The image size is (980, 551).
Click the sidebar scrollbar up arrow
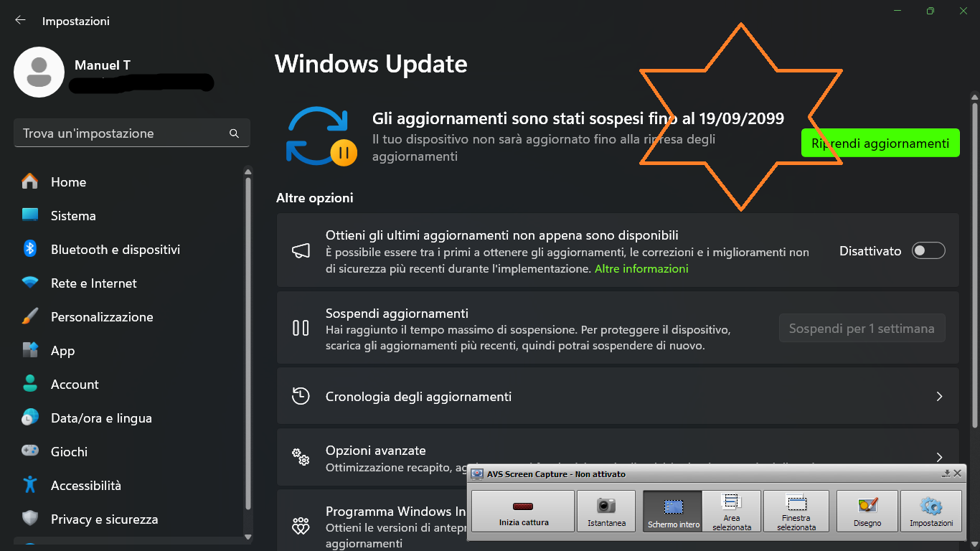248,172
